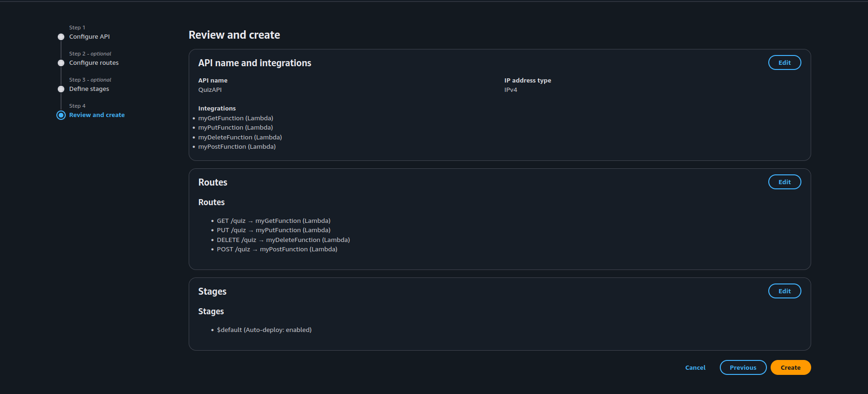The width and height of the screenshot is (868, 394).
Task: Select Review and create step in sidebar
Action: (x=97, y=115)
